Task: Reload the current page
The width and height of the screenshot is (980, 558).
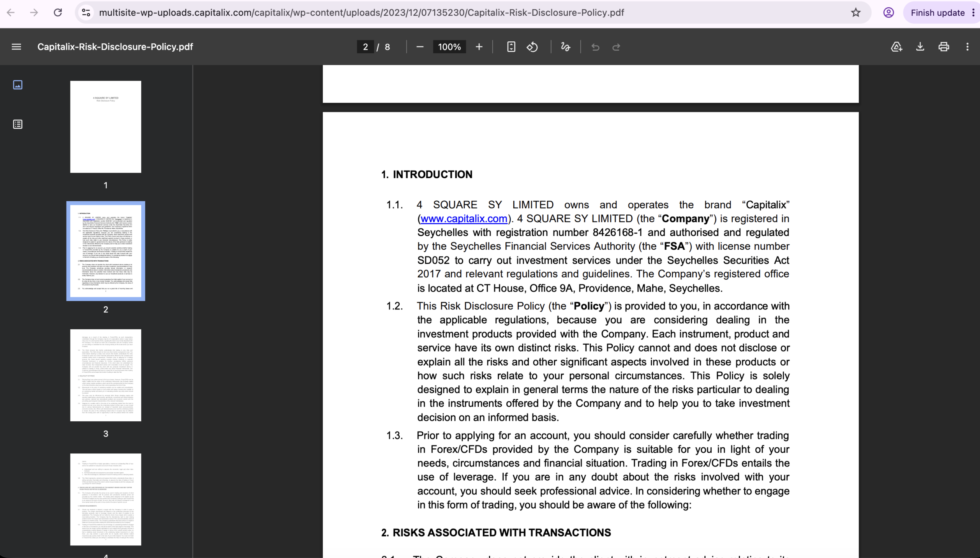Action: pos(58,13)
